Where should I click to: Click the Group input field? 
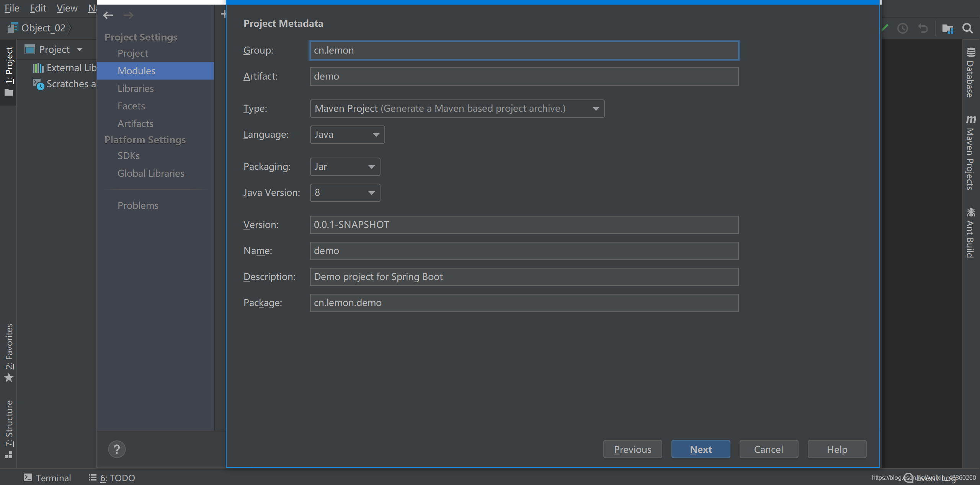[524, 50]
